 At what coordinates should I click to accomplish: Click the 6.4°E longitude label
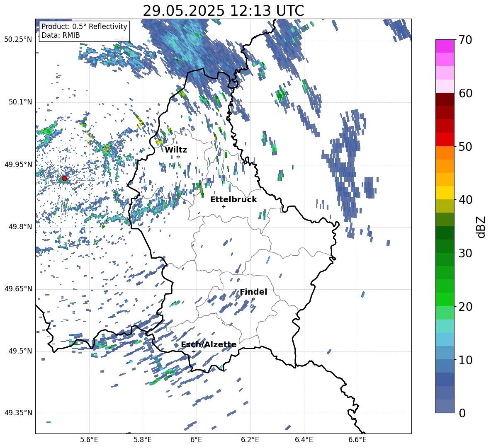304,440
